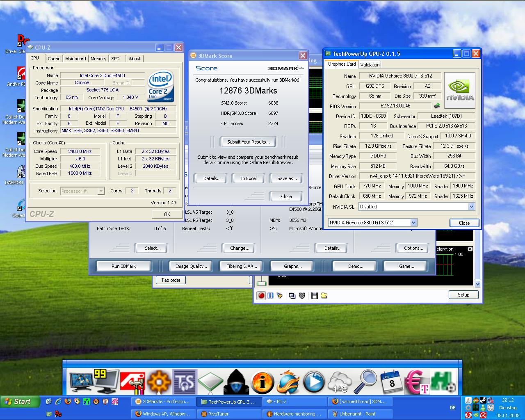Image resolution: width=525 pixels, height=420 pixels.
Task: Click the BIOS chip icon next to BIOS Version
Action: (437, 106)
